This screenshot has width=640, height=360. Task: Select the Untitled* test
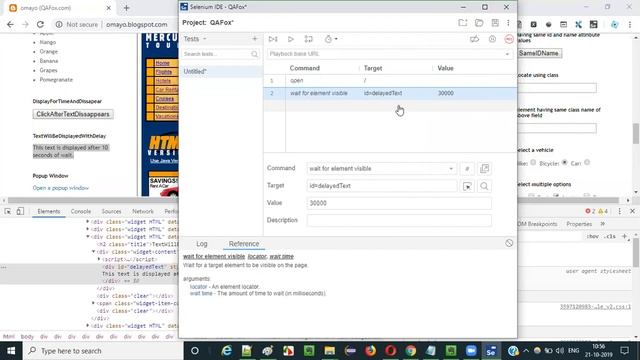[221, 71]
